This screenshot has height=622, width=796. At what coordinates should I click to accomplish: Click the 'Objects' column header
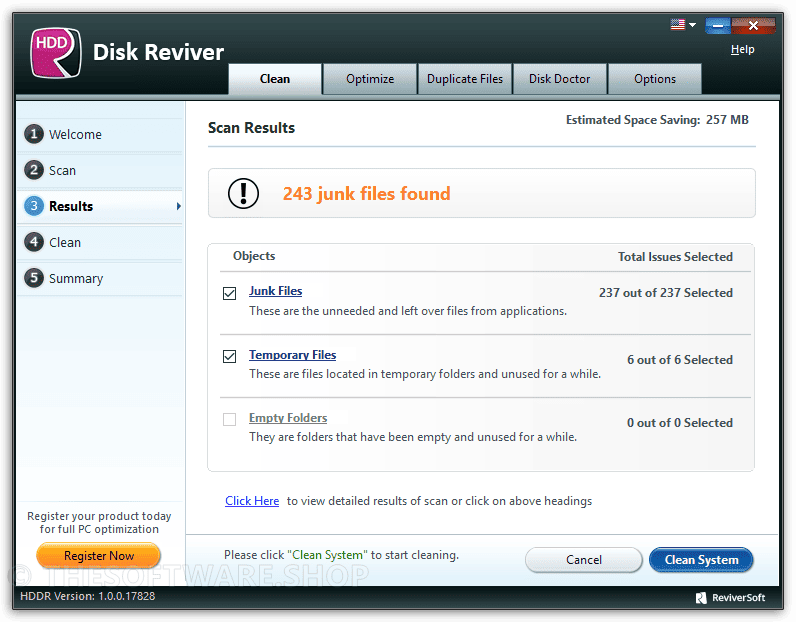pos(254,256)
